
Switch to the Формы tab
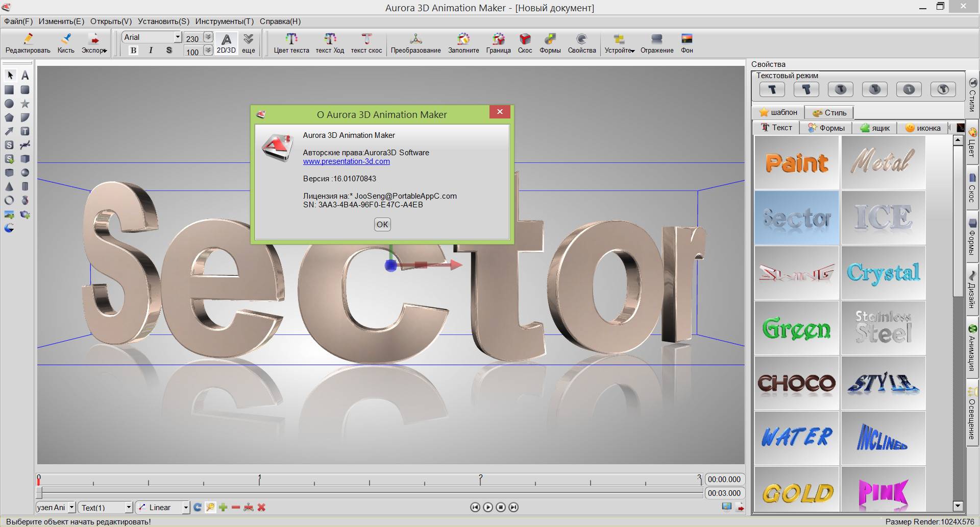coord(827,128)
